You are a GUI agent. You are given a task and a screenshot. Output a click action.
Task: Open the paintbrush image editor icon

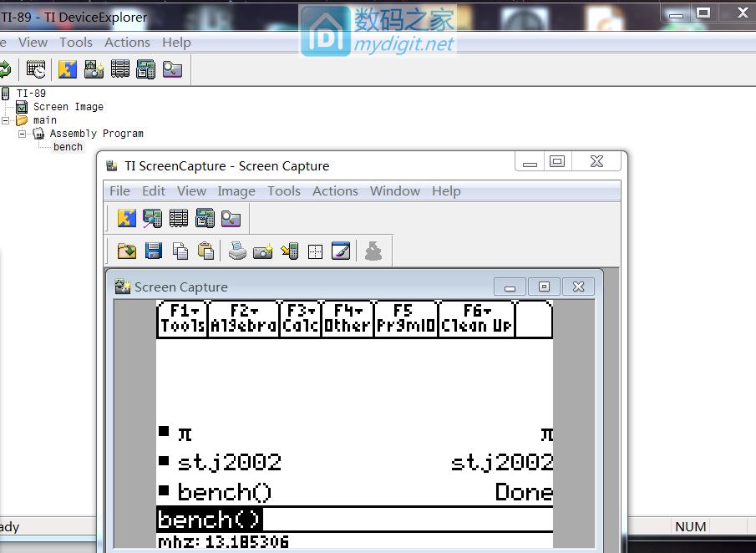click(x=341, y=251)
